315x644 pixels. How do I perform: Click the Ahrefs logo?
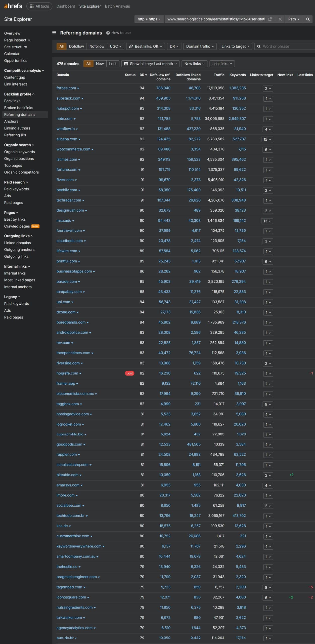click(13, 6)
